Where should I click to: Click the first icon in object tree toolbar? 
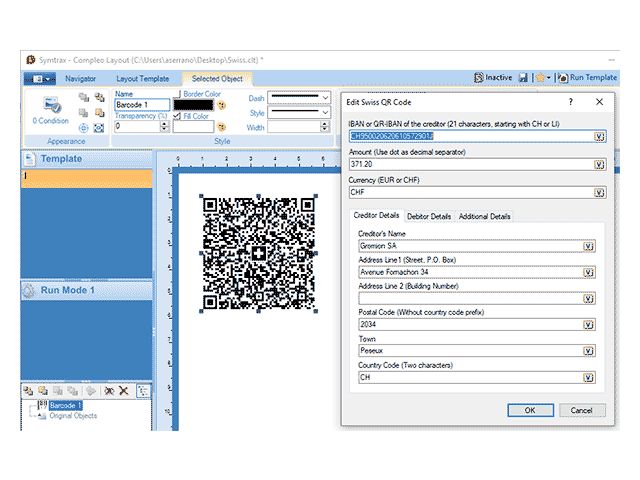point(28,391)
